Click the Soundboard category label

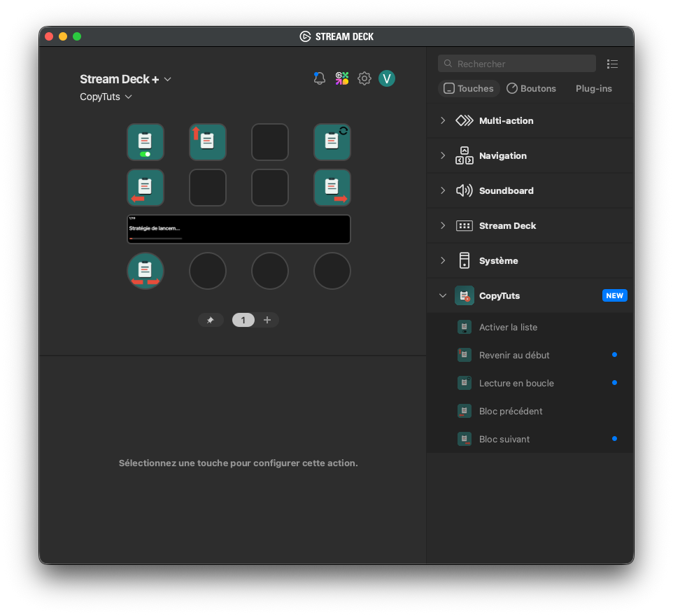click(x=506, y=190)
